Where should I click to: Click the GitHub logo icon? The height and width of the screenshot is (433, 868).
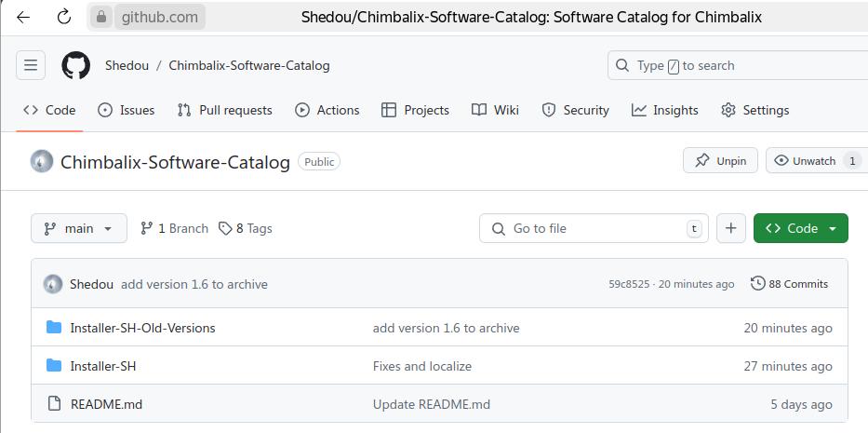pos(76,65)
